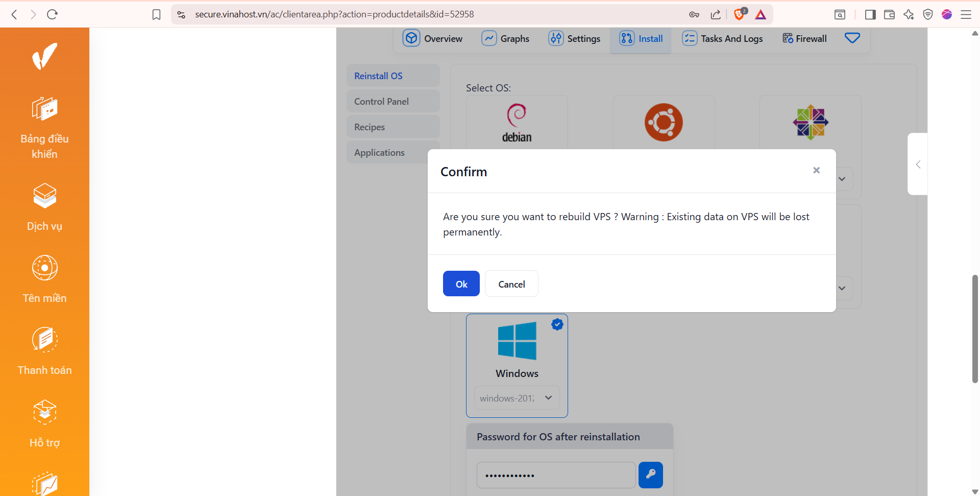Choose the Ubuntu OS logo

[664, 123]
